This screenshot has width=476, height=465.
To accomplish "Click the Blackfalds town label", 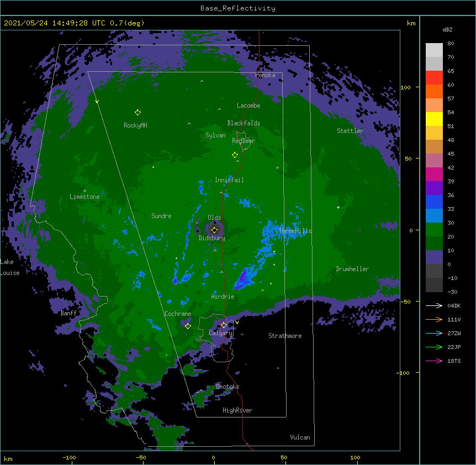I will (x=244, y=123).
